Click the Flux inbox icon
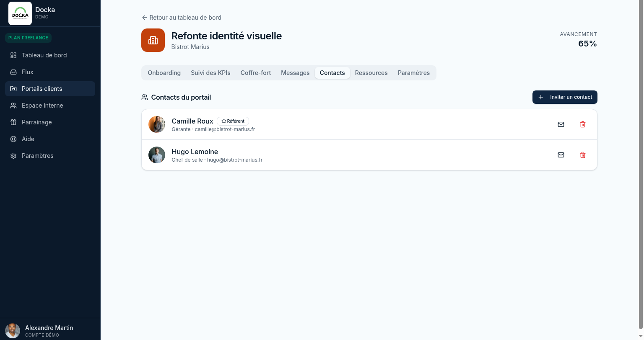Screen dimensions: 644x340 point(13,72)
